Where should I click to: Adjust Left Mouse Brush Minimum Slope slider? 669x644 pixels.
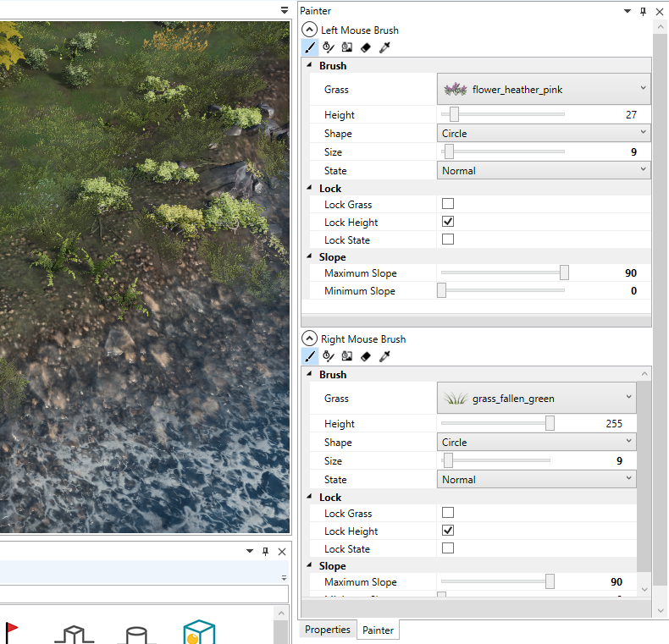[441, 290]
